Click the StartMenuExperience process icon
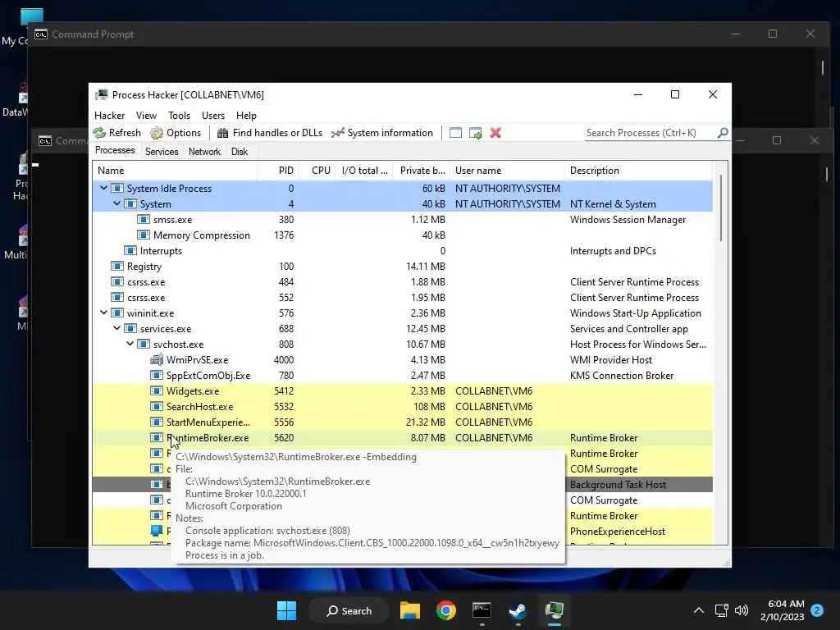The width and height of the screenshot is (840, 630). coord(157,422)
